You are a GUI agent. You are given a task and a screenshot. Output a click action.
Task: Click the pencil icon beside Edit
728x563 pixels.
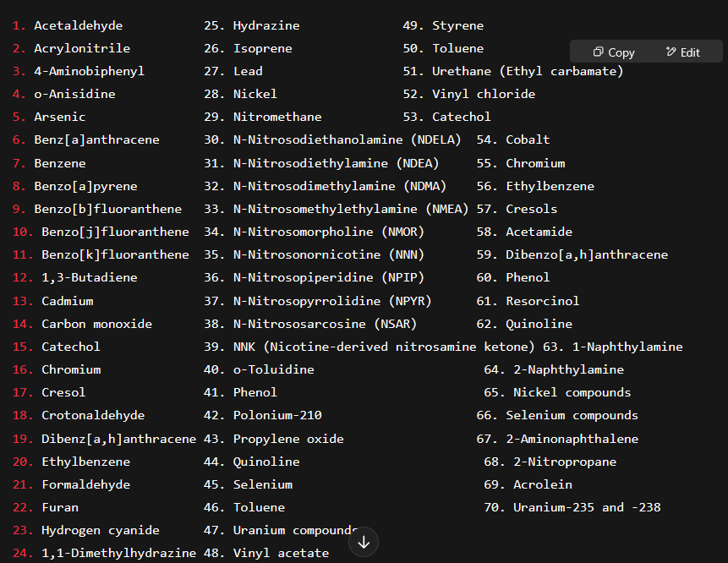pos(671,52)
